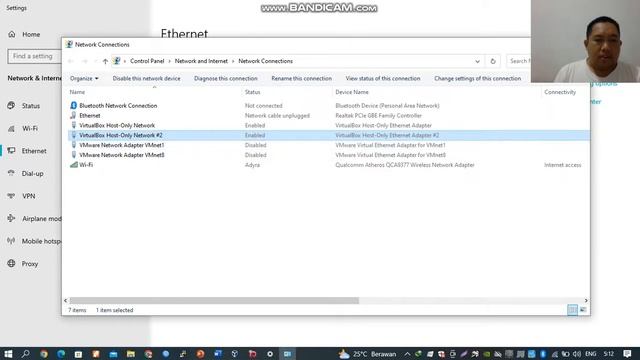
Task: Focus the Find a setting search box
Action: (x=34, y=56)
